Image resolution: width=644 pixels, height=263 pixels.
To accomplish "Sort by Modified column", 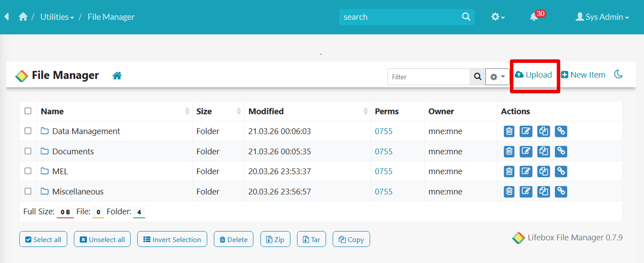I will pyautogui.click(x=308, y=111).
